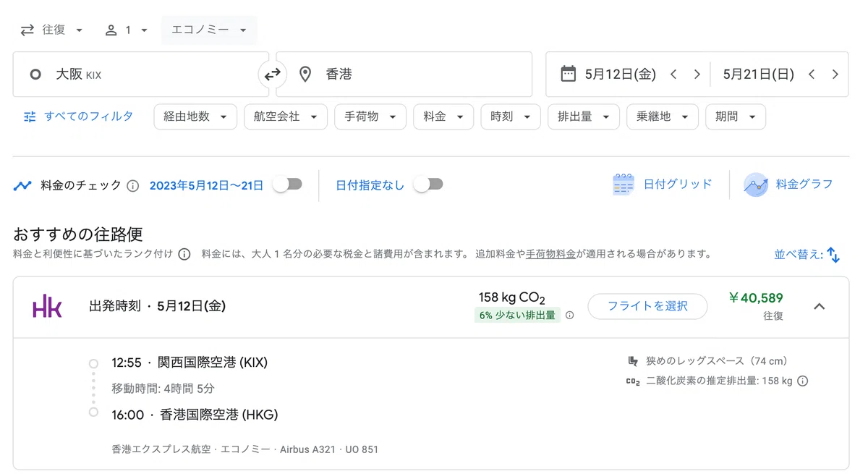Open the エコノミー cabin class dropdown

pyautogui.click(x=209, y=30)
